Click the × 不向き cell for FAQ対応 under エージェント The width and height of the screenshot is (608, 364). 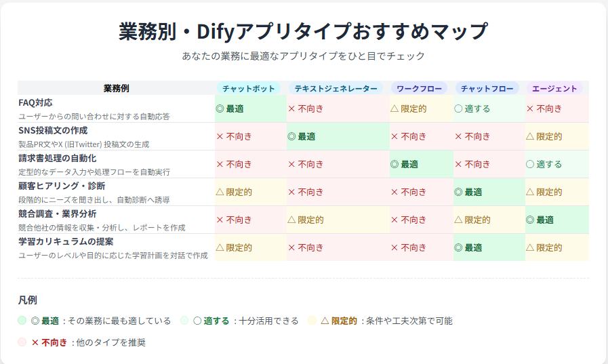(x=556, y=108)
